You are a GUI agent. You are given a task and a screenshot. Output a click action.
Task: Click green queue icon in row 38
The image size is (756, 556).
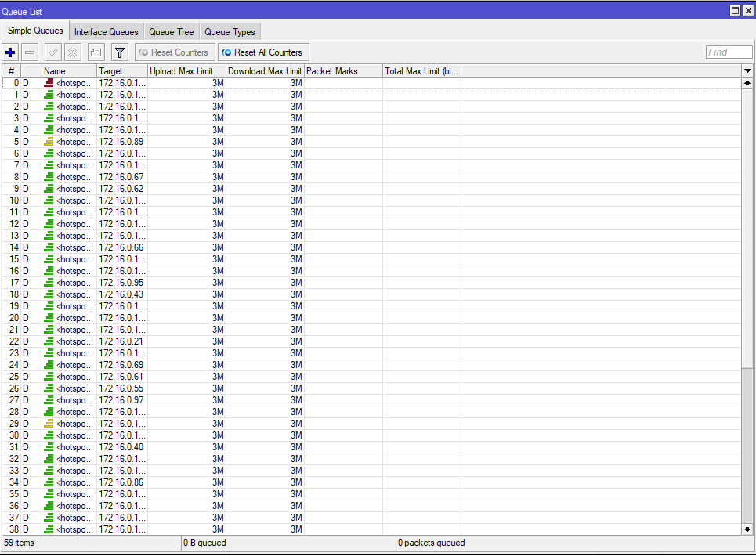(49, 529)
